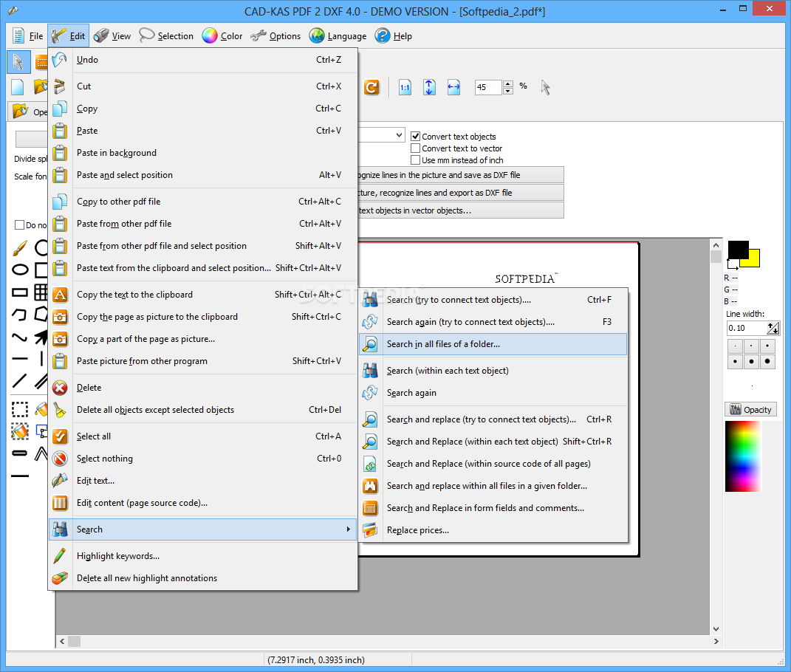Set zoom to 1:1 actual size

click(x=405, y=87)
